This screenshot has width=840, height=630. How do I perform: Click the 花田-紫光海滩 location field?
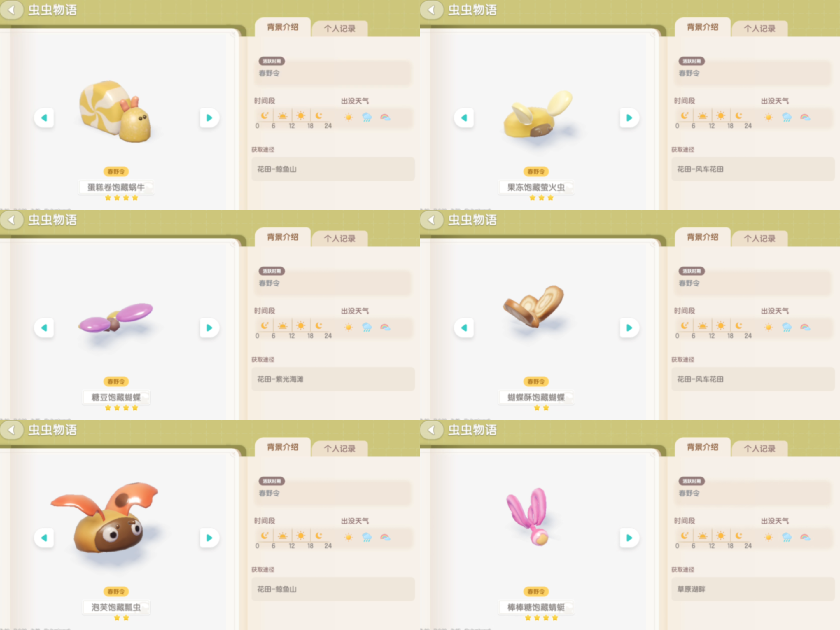click(x=333, y=379)
